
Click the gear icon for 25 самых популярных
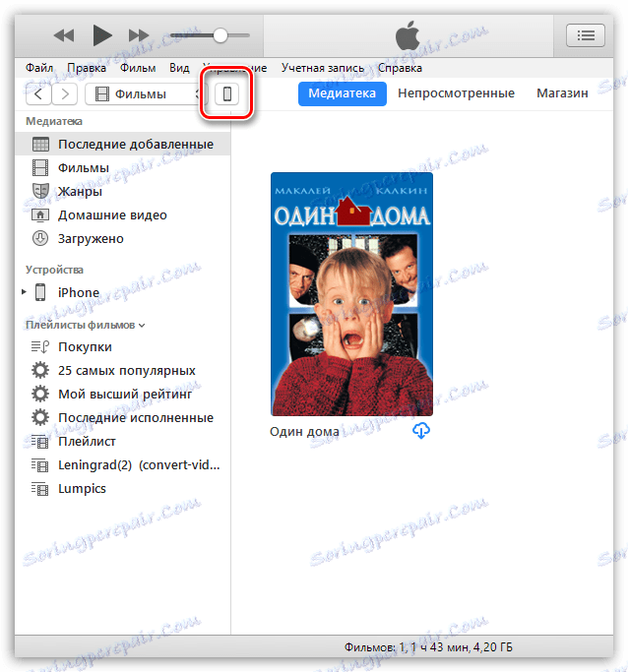[x=40, y=370]
